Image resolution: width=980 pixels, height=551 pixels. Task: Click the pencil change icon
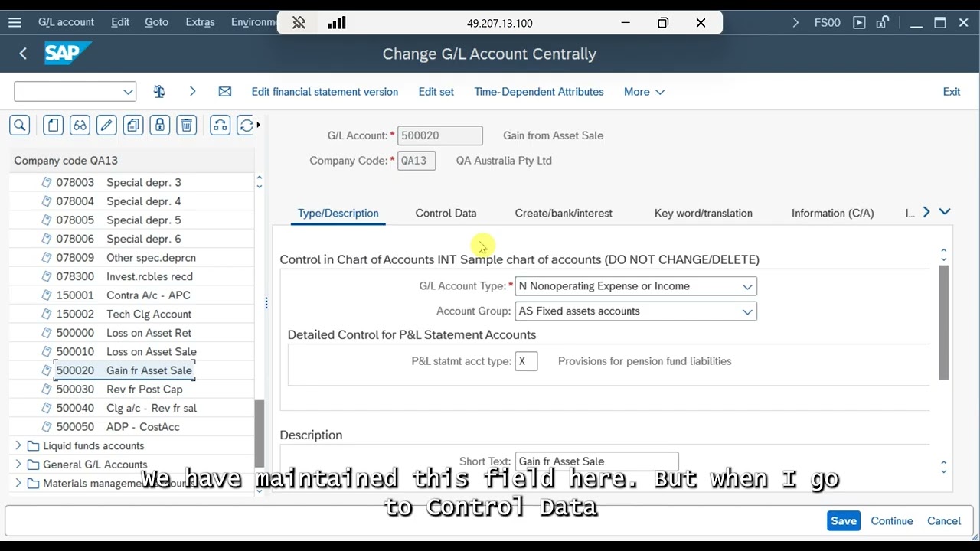tap(106, 126)
